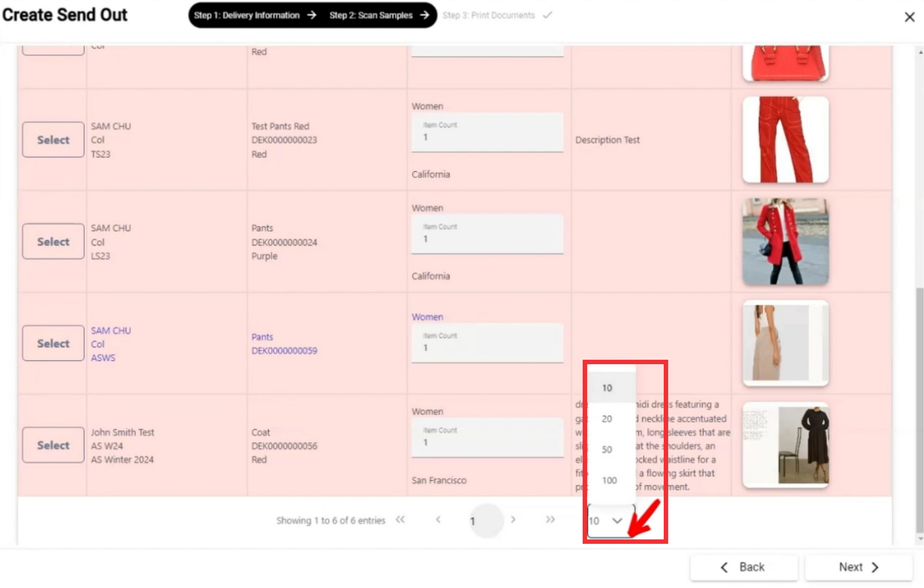Edit Item Count for DEK0000000024 Pants
This screenshot has width=924, height=588.
487,234
